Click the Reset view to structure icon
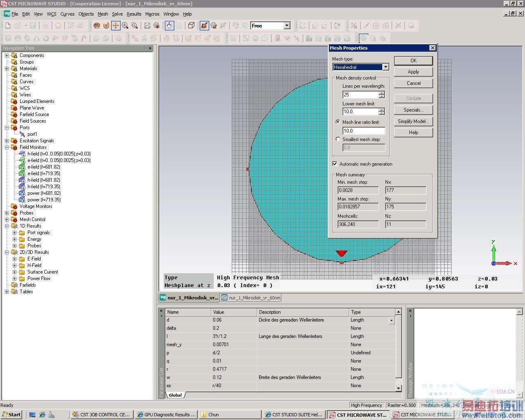 (x=147, y=25)
